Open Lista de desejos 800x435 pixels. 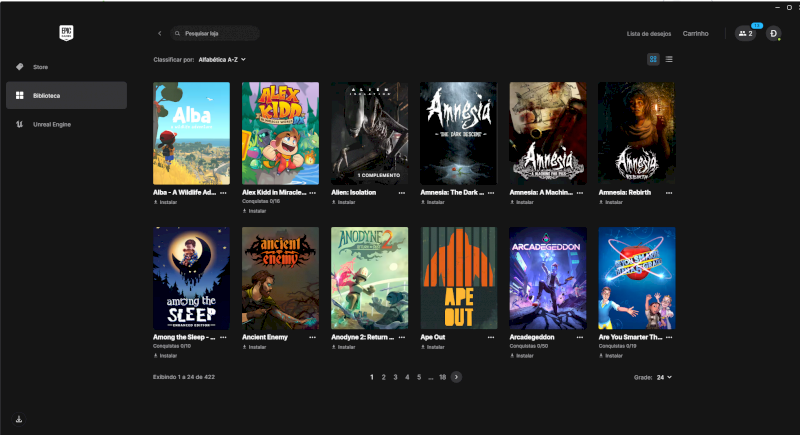tap(649, 33)
